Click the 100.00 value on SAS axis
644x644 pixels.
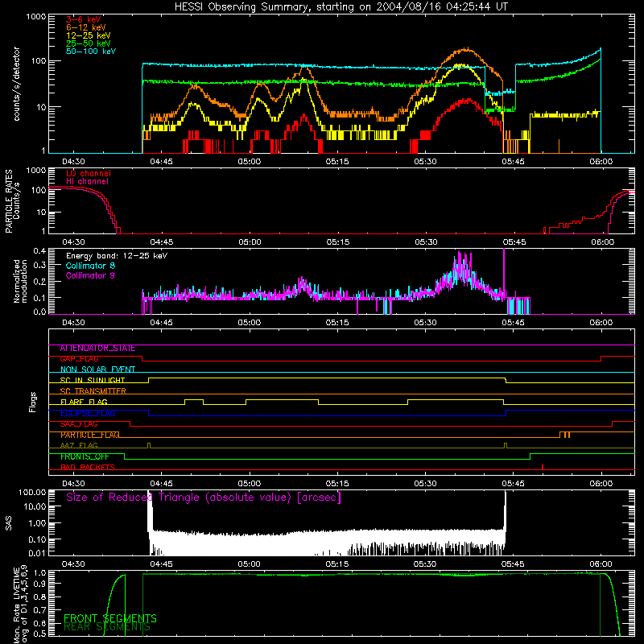click(x=32, y=493)
